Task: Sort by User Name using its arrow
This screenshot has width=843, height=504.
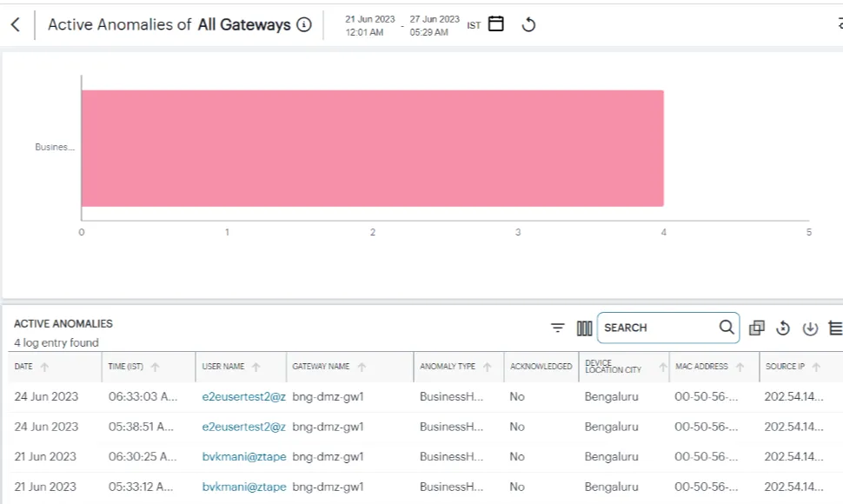Action: [256, 367]
